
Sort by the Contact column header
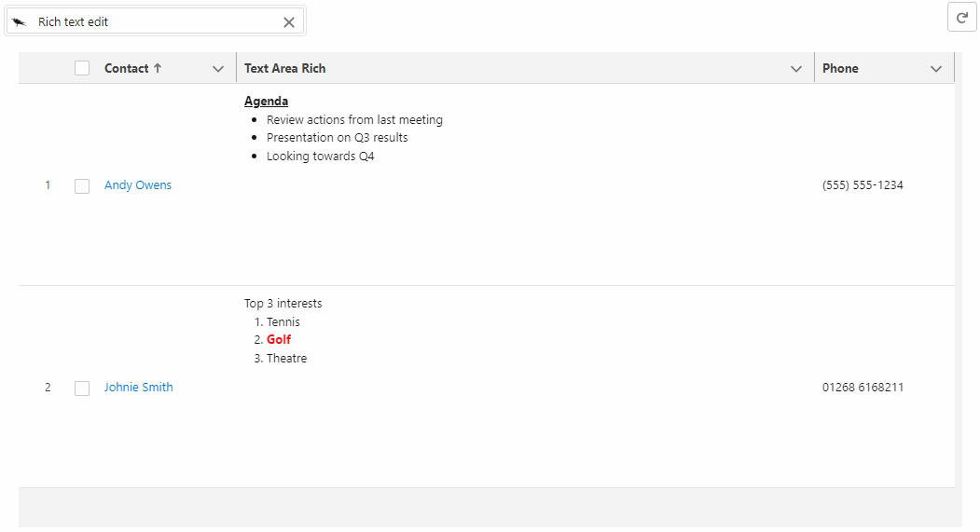126,68
